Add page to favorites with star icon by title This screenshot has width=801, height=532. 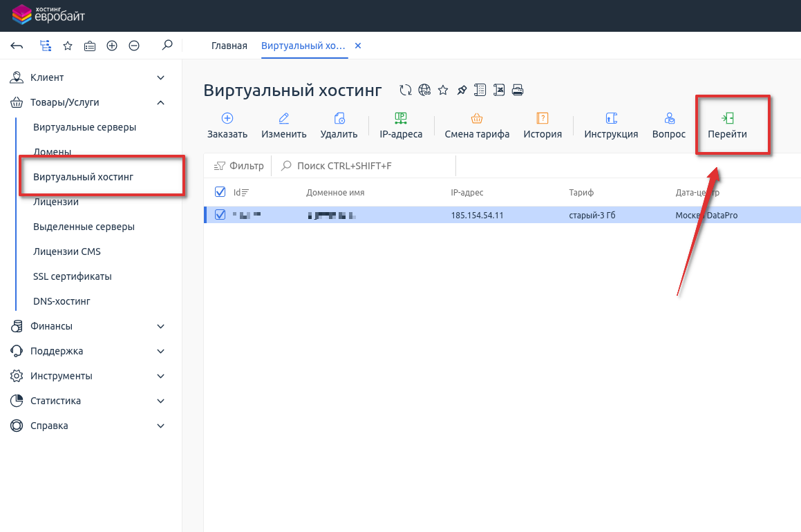click(x=443, y=91)
